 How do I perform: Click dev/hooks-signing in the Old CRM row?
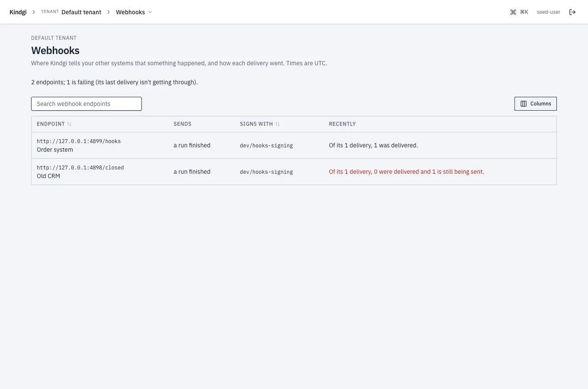click(266, 172)
